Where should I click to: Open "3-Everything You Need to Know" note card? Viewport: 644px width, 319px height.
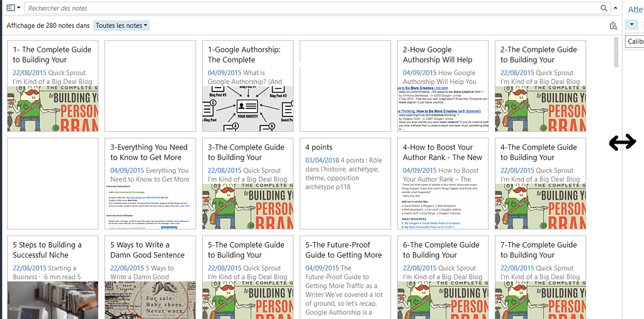tap(150, 183)
